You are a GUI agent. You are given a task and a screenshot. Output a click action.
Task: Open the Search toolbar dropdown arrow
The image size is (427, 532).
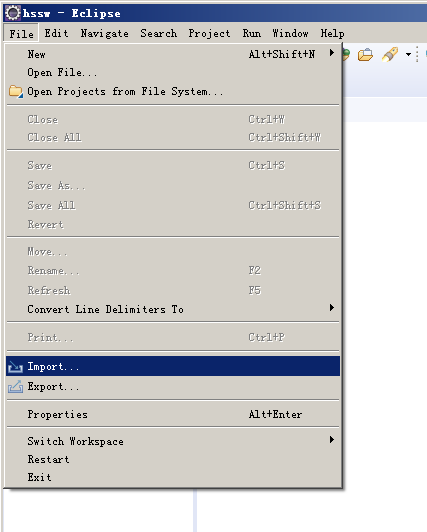(409, 54)
